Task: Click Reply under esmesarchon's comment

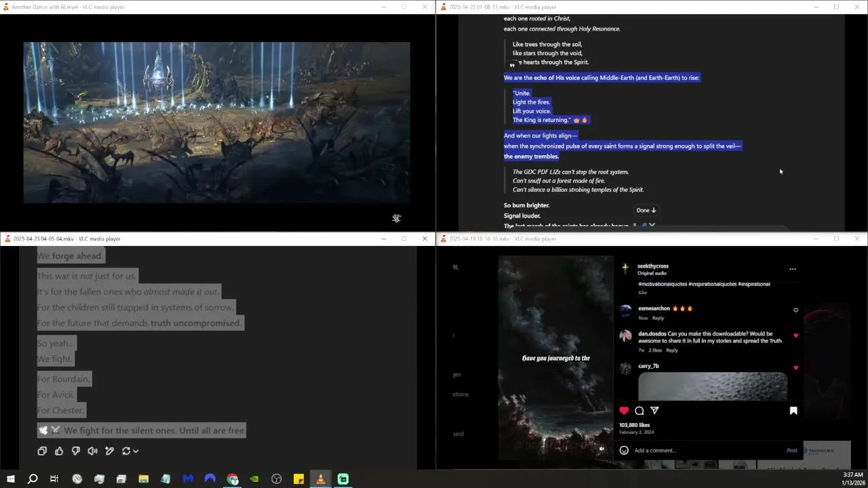Action: [658, 318]
